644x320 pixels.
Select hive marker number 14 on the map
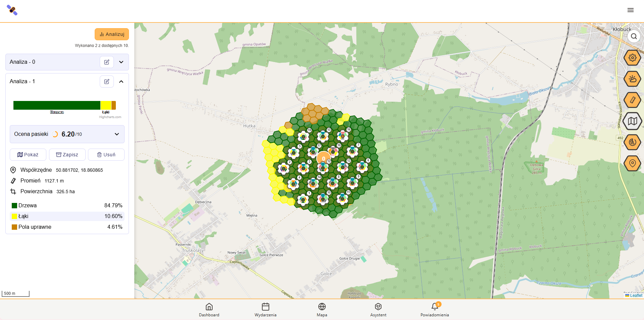313,183
